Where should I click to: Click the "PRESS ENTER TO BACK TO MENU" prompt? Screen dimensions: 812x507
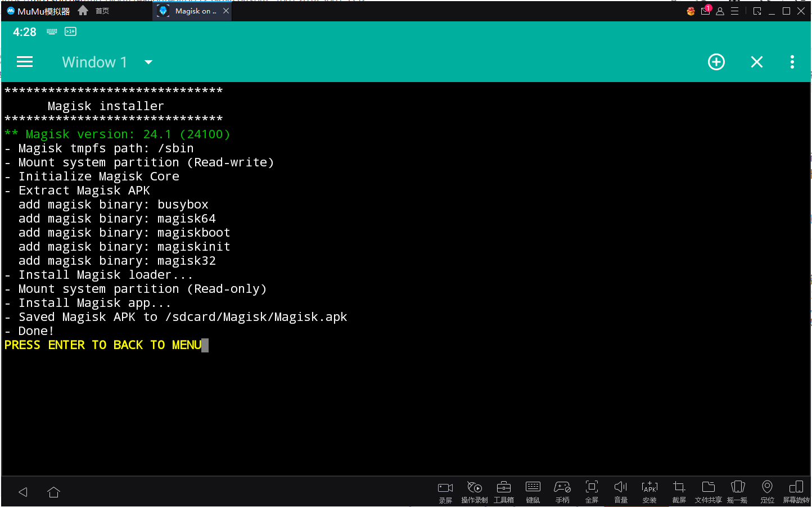point(103,345)
